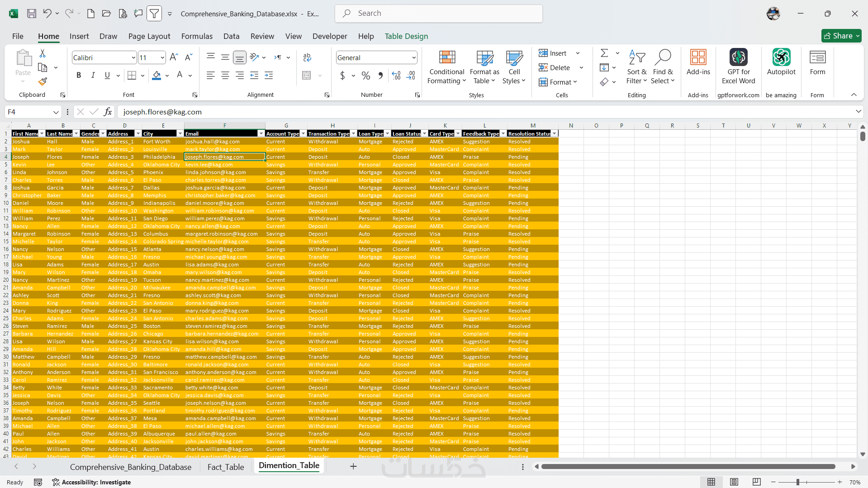Open the Conditional Formatting menu
This screenshot has height=488, width=868.
(447, 67)
